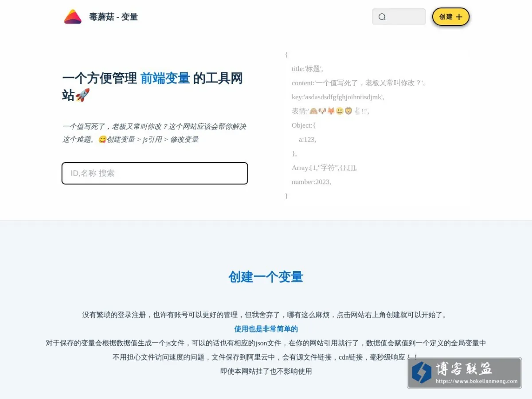Open the 毒蘑菇 - 变量 site title
This screenshot has width=532, height=399.
[x=113, y=17]
